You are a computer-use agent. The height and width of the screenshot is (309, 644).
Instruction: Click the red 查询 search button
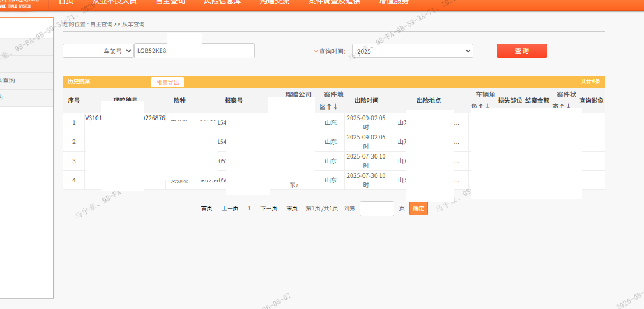pos(522,51)
